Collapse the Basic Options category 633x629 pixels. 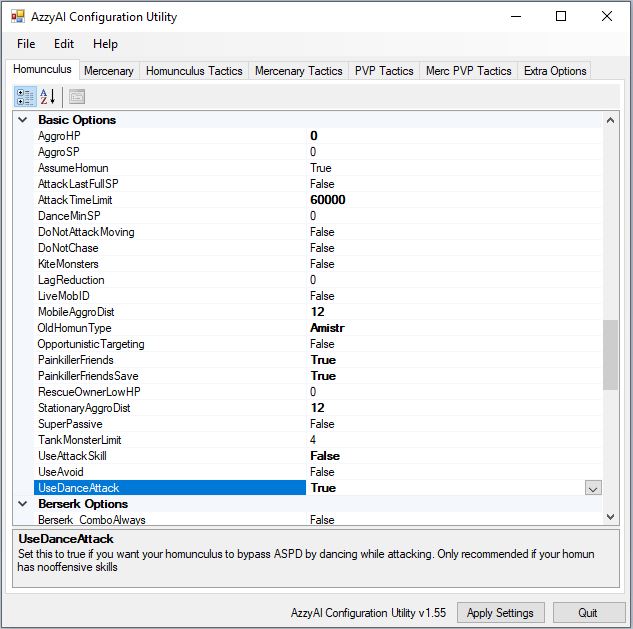23,120
